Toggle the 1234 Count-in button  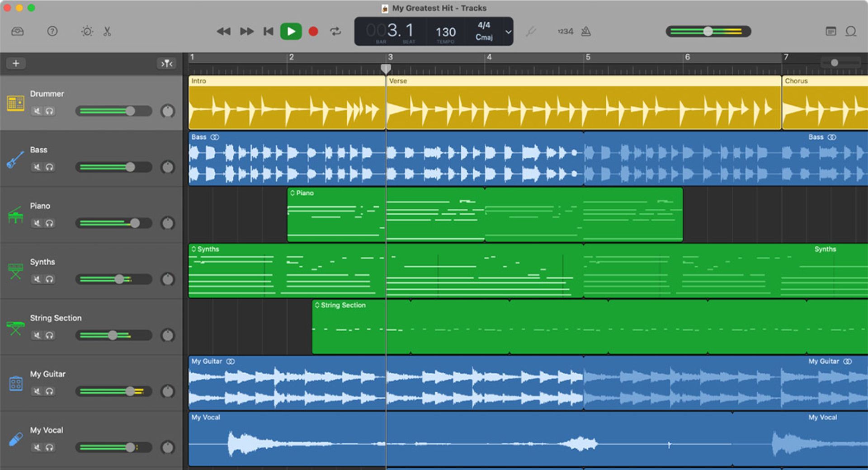point(565,31)
